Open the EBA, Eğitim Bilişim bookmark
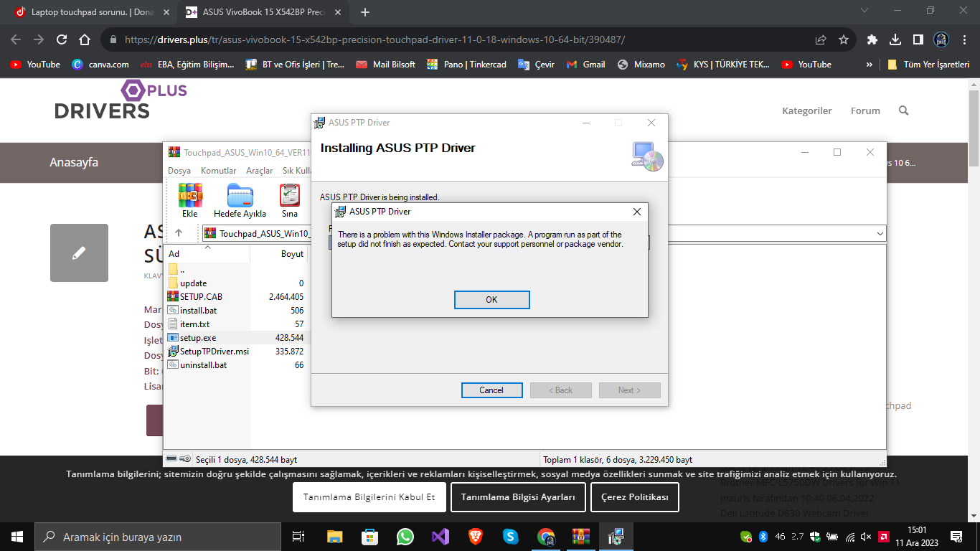Screen dimensions: 980x551 (187, 65)
